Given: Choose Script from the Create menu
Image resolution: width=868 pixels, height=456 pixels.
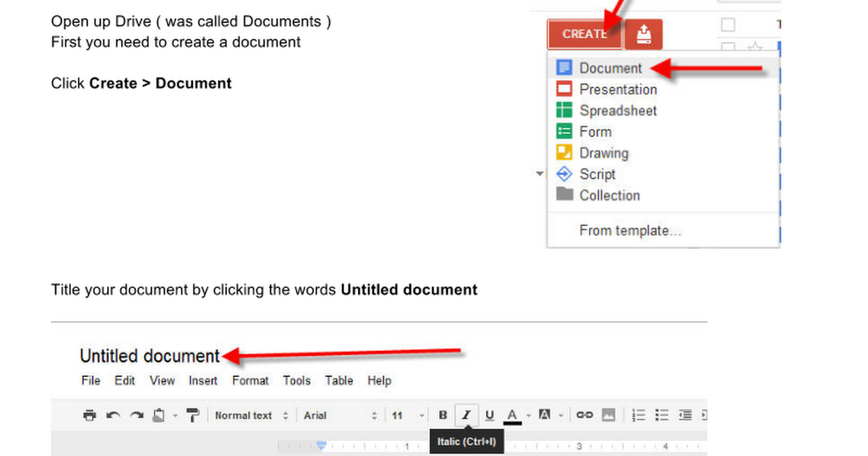Looking at the screenshot, I should click(x=663, y=174).
